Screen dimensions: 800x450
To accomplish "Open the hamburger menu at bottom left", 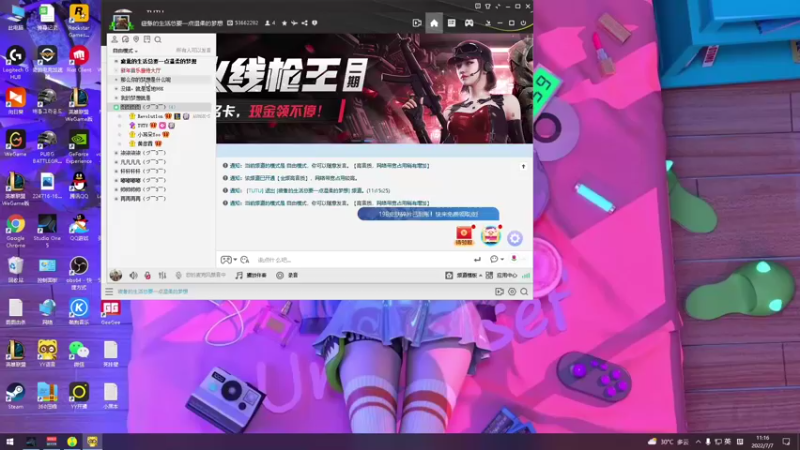I will pos(109,291).
